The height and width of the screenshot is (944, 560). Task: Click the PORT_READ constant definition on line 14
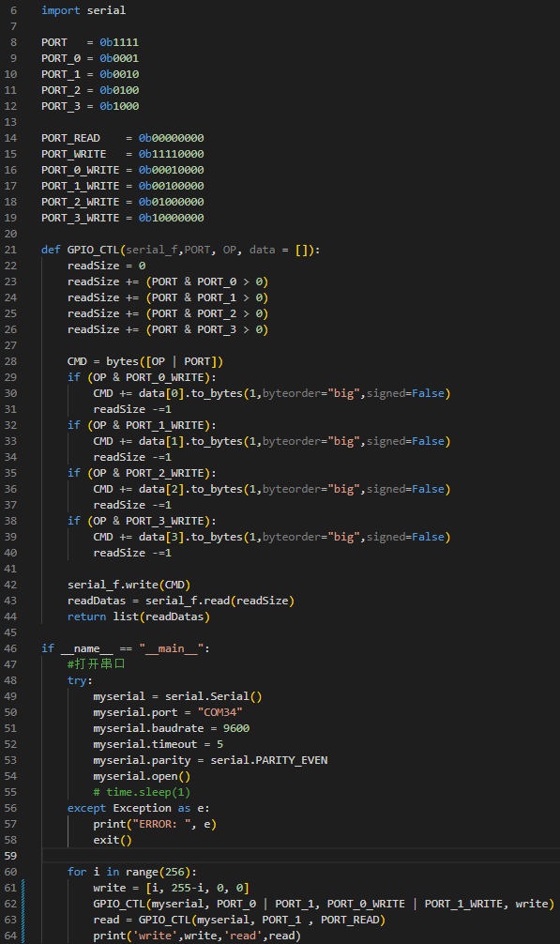point(70,138)
